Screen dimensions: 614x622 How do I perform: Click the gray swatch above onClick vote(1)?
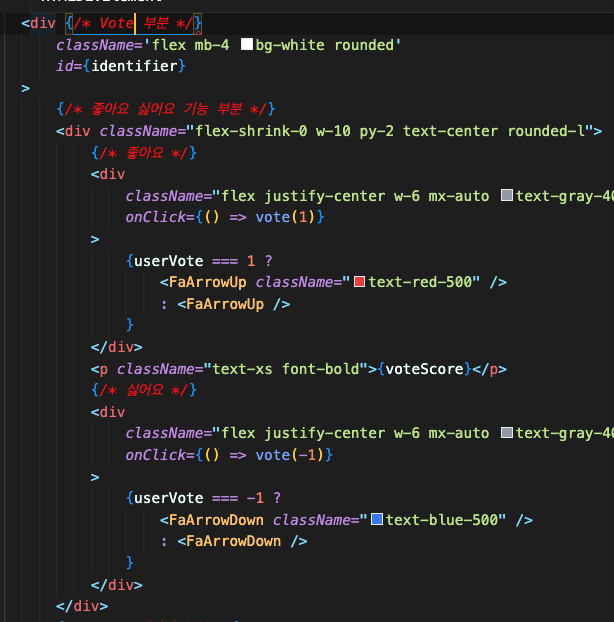(507, 195)
